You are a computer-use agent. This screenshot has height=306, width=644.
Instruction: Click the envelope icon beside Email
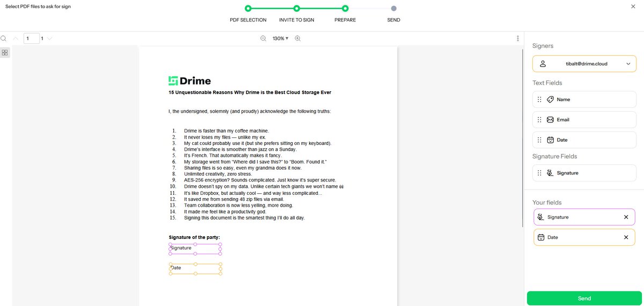550,120
